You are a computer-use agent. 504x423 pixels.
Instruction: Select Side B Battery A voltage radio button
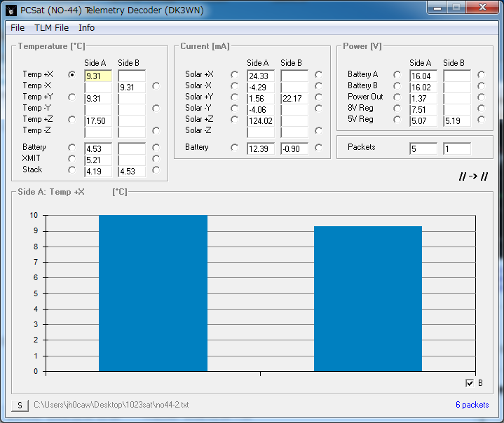[481, 75]
